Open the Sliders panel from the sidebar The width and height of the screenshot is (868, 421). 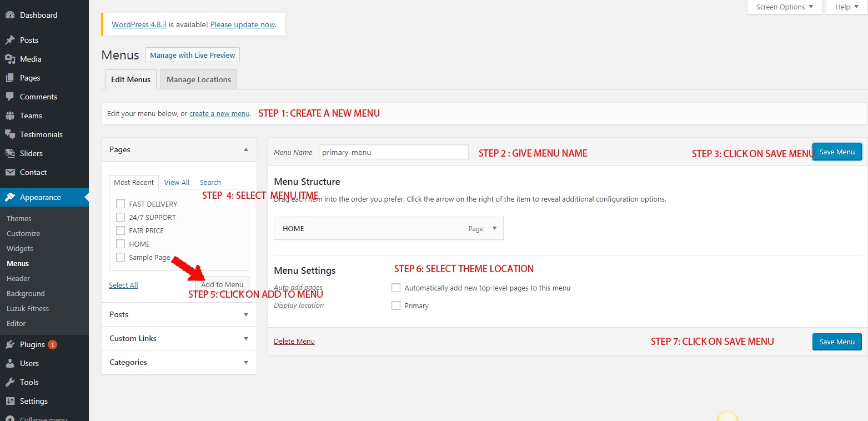click(x=11, y=153)
